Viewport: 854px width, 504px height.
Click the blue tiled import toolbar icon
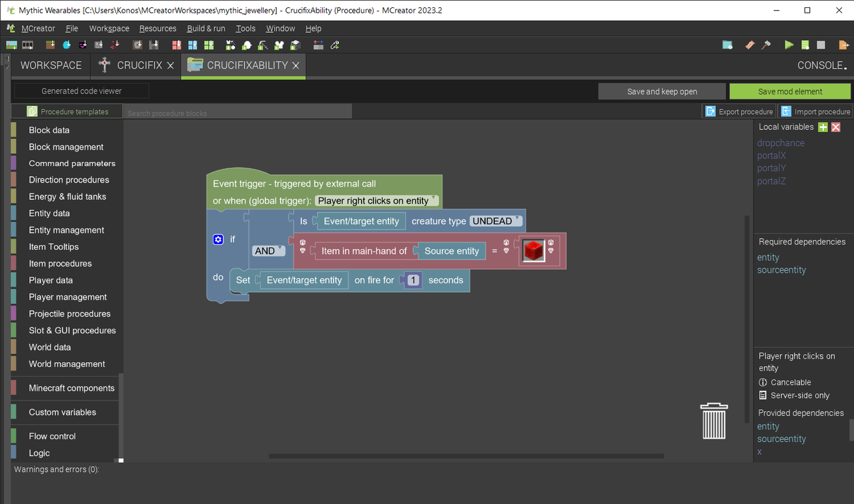click(193, 45)
